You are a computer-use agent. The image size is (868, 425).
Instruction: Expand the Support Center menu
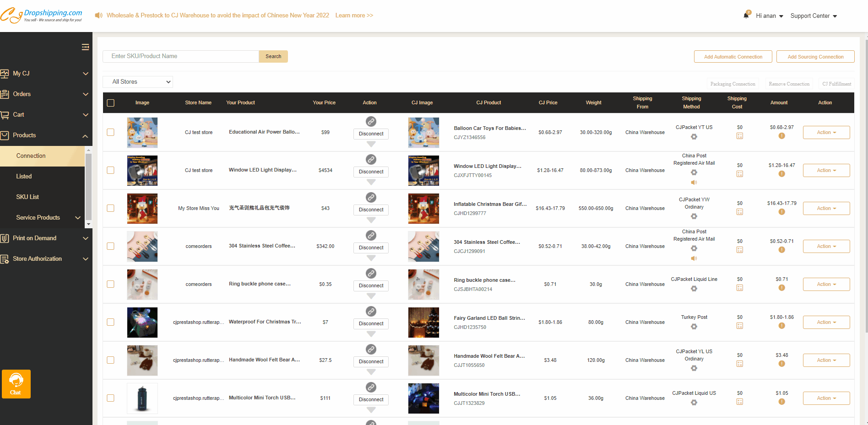(814, 16)
